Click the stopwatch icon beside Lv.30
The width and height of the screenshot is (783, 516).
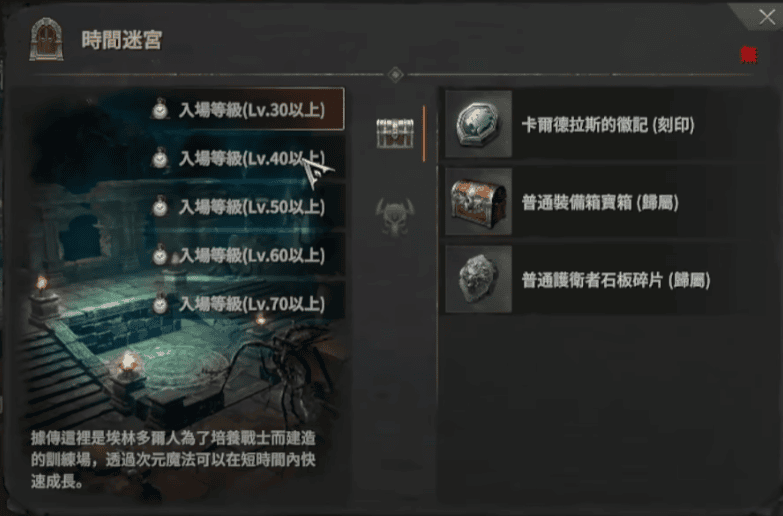(x=160, y=109)
